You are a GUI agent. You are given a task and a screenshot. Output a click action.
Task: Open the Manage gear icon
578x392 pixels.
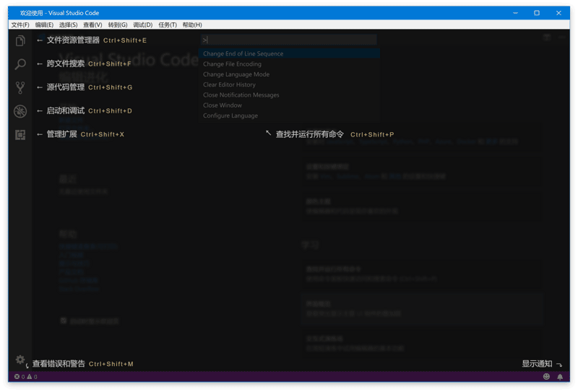20,360
